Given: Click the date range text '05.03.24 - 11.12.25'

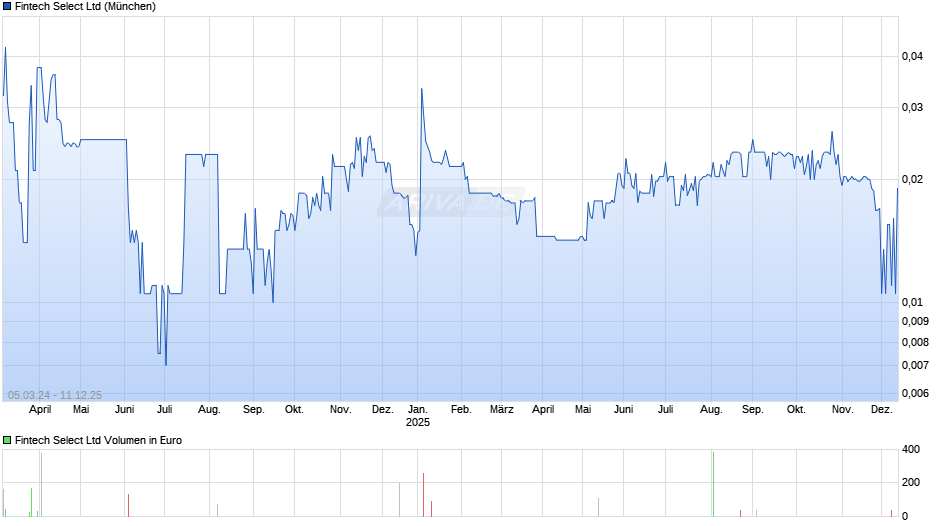Looking at the screenshot, I should coord(55,395).
